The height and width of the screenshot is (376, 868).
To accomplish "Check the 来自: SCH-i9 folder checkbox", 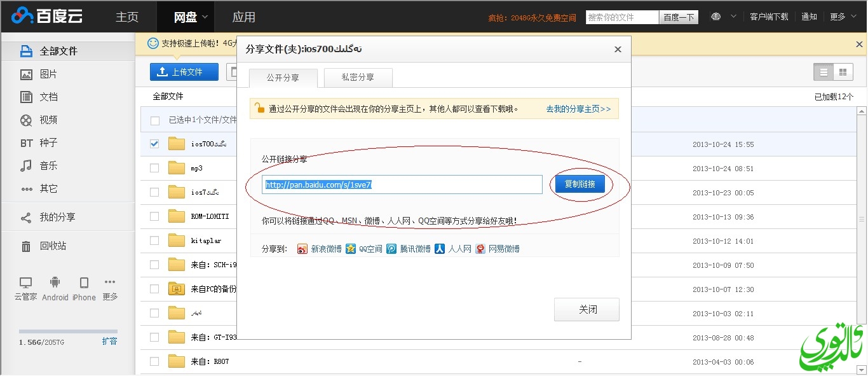I will (x=154, y=265).
